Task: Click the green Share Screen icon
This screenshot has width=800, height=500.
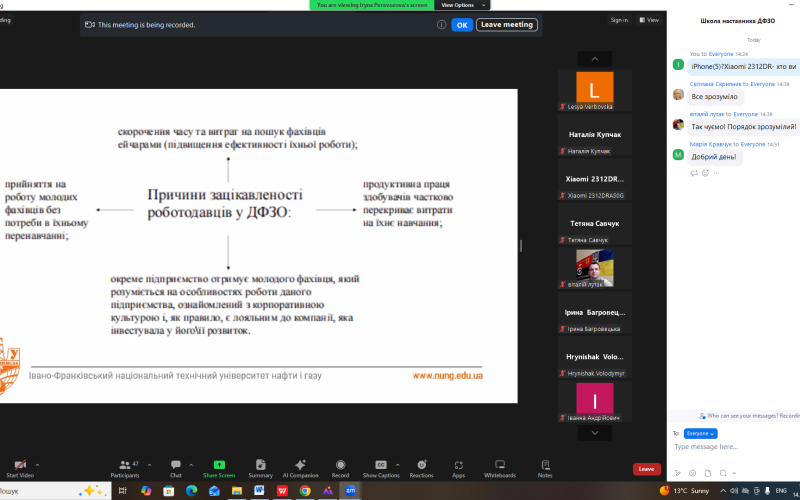Action: (x=219, y=464)
